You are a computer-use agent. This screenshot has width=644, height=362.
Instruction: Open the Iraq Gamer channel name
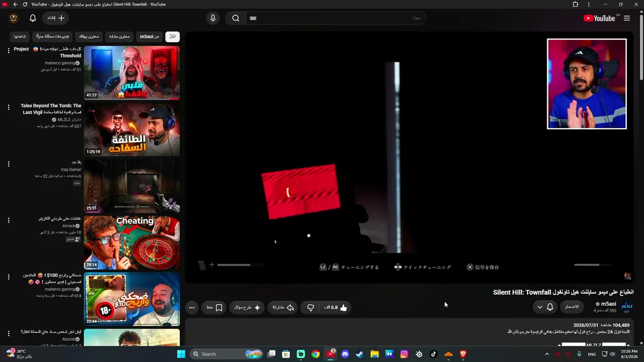click(x=71, y=169)
